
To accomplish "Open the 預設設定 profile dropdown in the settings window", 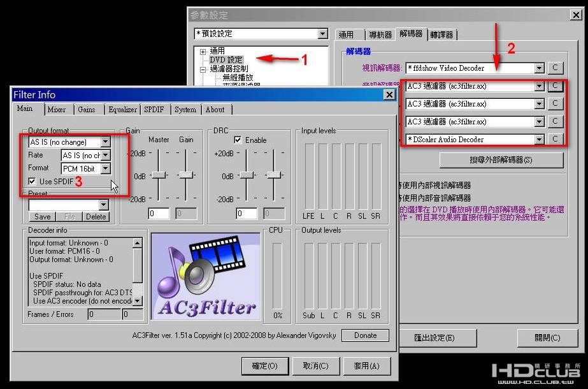I will tap(323, 34).
